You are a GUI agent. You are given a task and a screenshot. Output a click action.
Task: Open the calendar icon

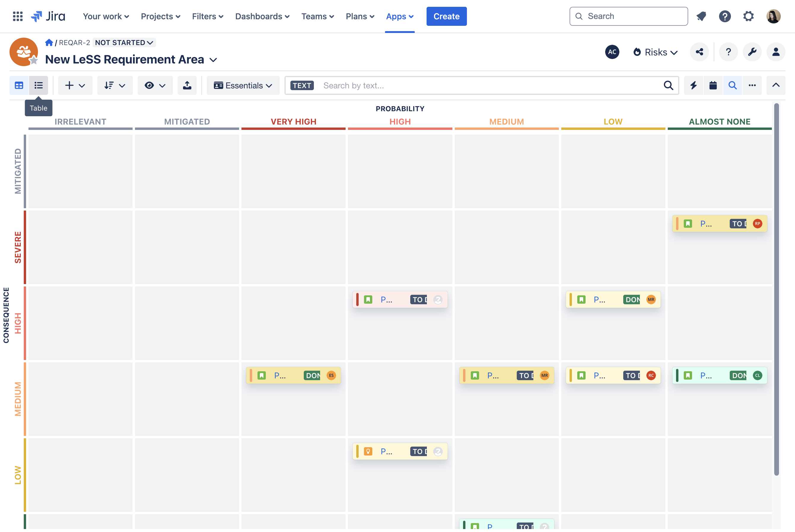pyautogui.click(x=713, y=85)
